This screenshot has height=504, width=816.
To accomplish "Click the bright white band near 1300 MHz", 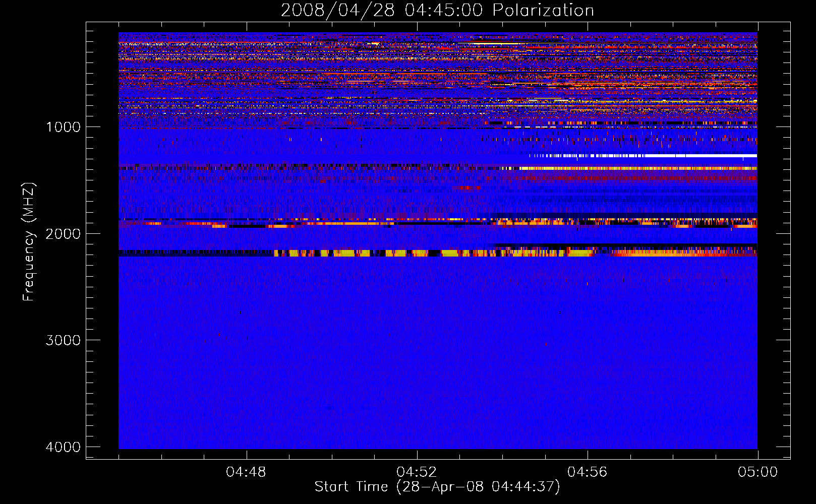I will 643,156.
